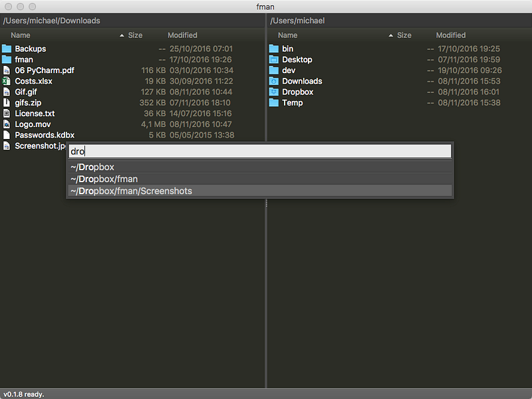
Task: Select the Costs.xlsx file name
Action: (34, 81)
